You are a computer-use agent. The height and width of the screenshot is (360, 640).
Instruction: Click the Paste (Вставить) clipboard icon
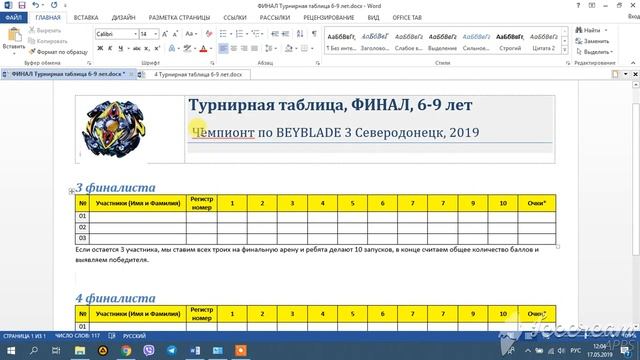[14, 35]
